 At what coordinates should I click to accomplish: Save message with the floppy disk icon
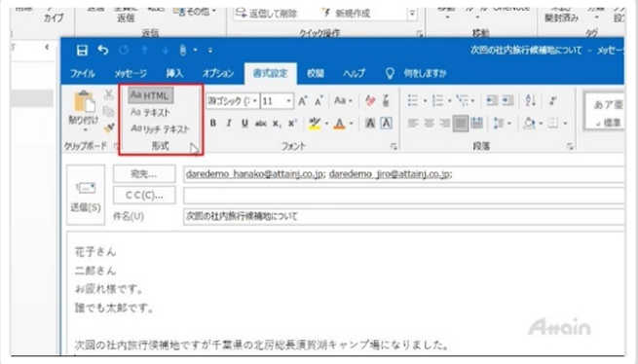pyautogui.click(x=82, y=51)
